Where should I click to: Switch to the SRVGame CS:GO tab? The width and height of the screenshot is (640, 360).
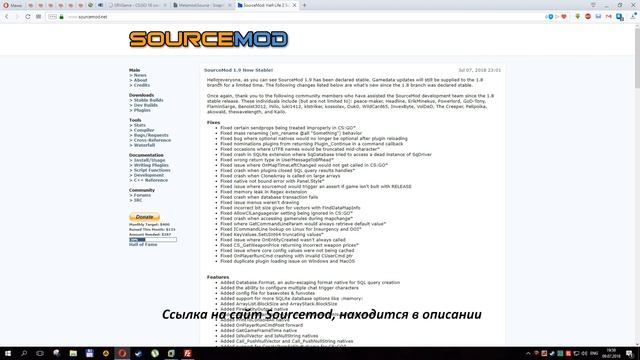[x=139, y=5]
